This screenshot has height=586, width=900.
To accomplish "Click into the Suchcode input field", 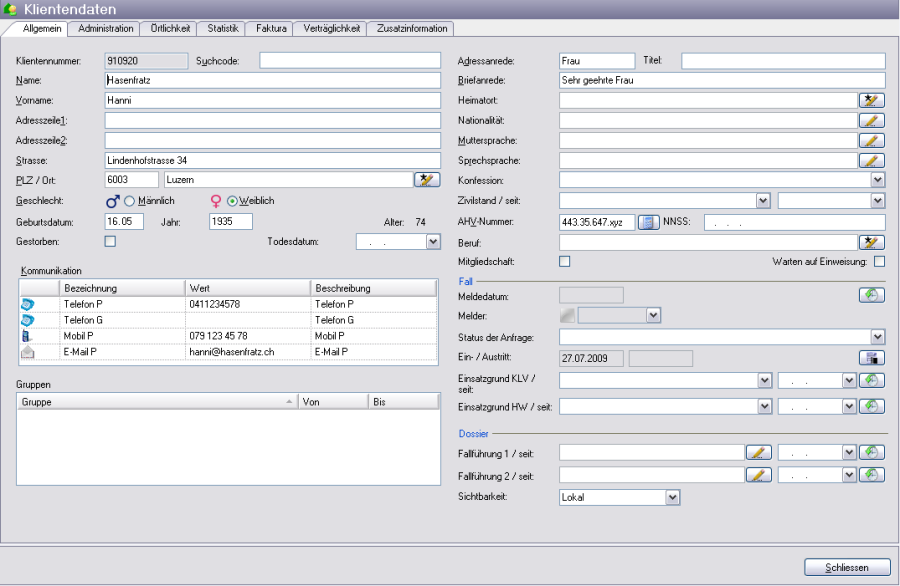I will coord(350,60).
